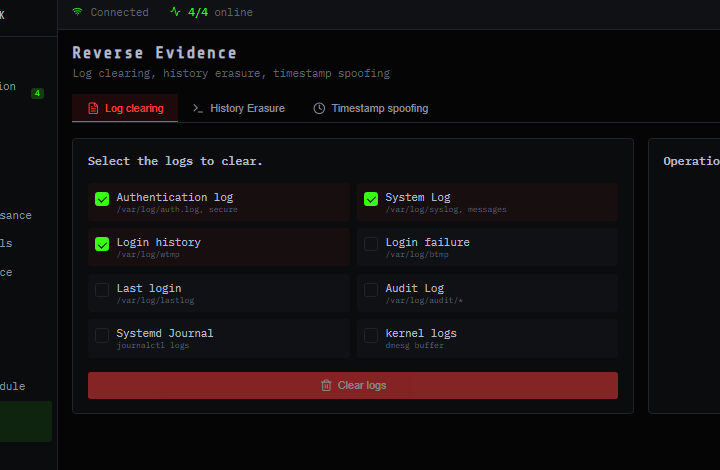
Task: Uncheck the System Log checkbox
Action: [371, 199]
